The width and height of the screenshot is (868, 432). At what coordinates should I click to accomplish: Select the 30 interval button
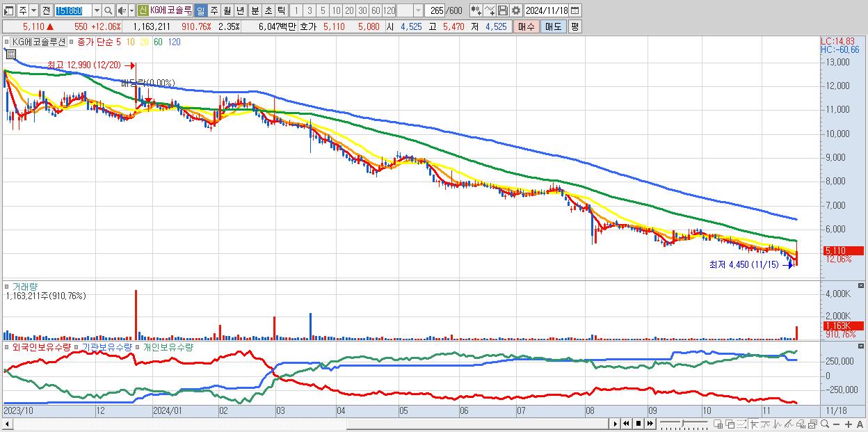[x=362, y=10]
